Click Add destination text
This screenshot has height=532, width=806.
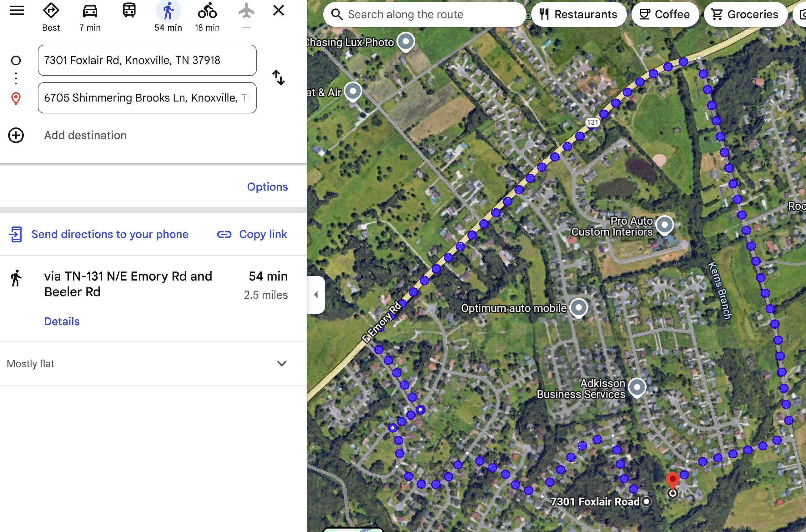coord(85,135)
